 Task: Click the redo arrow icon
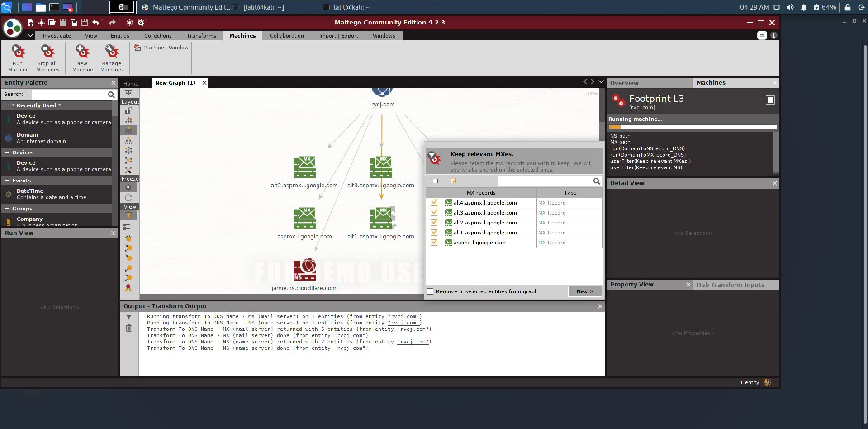112,23
